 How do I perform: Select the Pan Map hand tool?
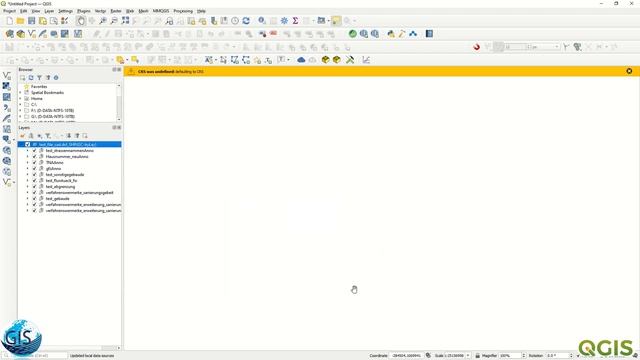coord(81,21)
